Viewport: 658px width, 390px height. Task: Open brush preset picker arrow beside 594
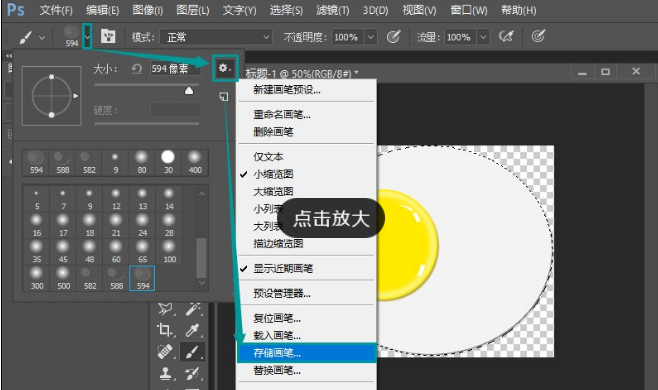tap(87, 37)
